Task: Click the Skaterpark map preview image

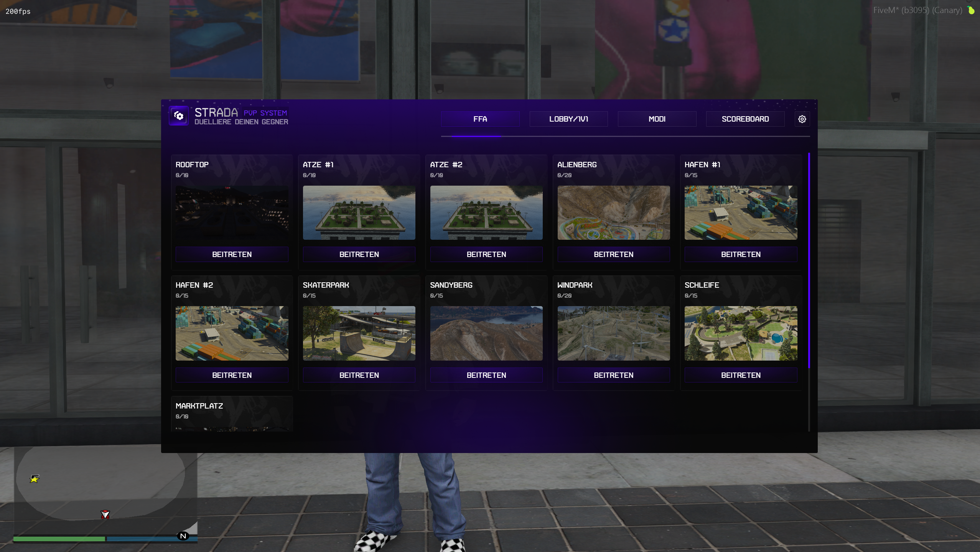Action: [x=359, y=333]
